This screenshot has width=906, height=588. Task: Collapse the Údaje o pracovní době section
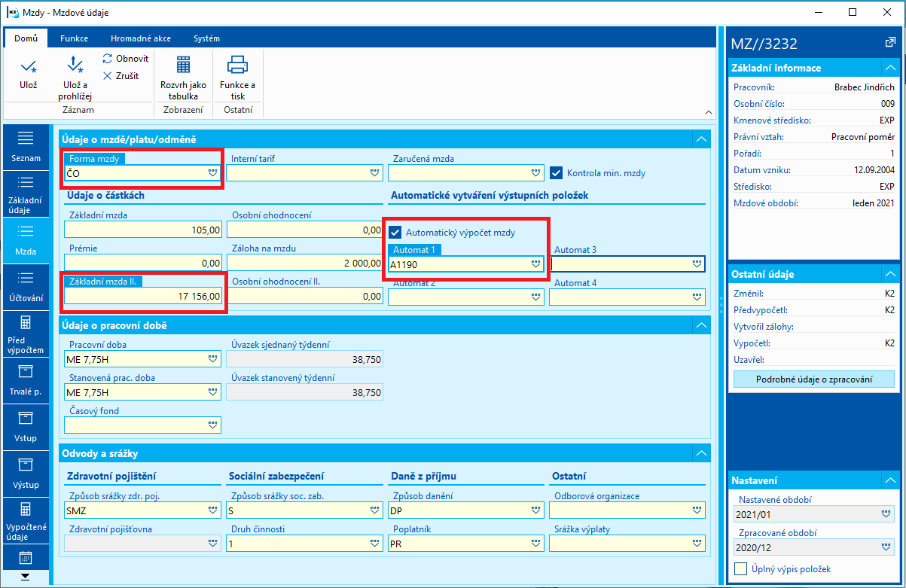coord(701,325)
